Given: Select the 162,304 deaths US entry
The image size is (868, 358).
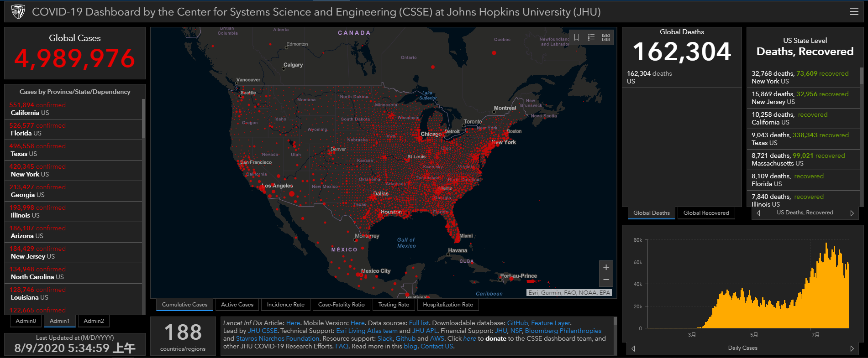Looking at the screenshot, I should coord(682,77).
